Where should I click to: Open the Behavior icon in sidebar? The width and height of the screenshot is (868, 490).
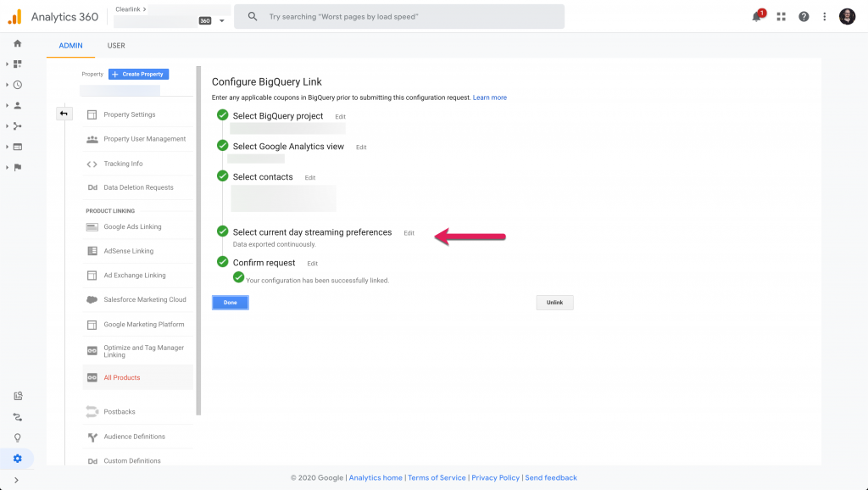tap(18, 147)
